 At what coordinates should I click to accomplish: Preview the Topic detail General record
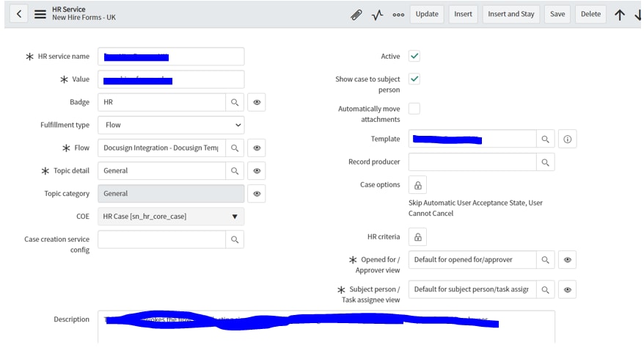[x=257, y=171]
